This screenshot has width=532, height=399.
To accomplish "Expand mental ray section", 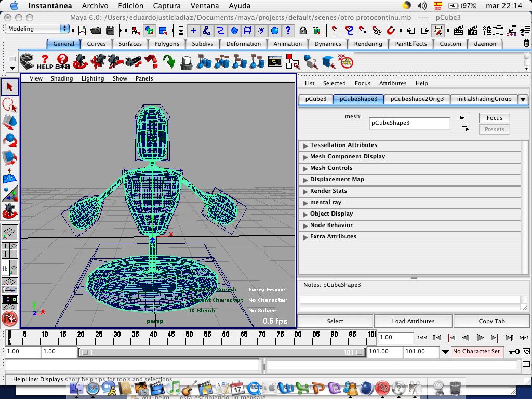I will 410,203.
